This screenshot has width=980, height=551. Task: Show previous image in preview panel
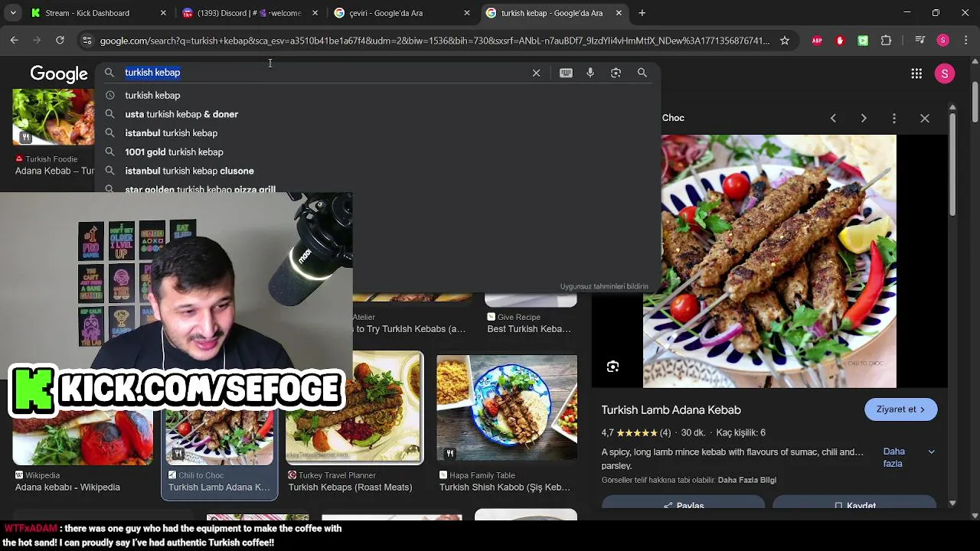click(833, 118)
